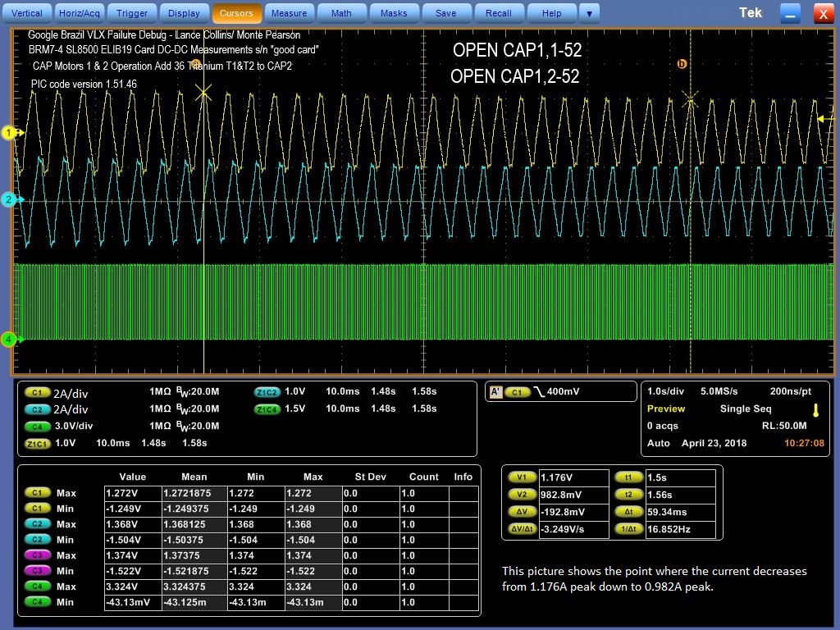Click the V1 cursor readout badge

522,477
